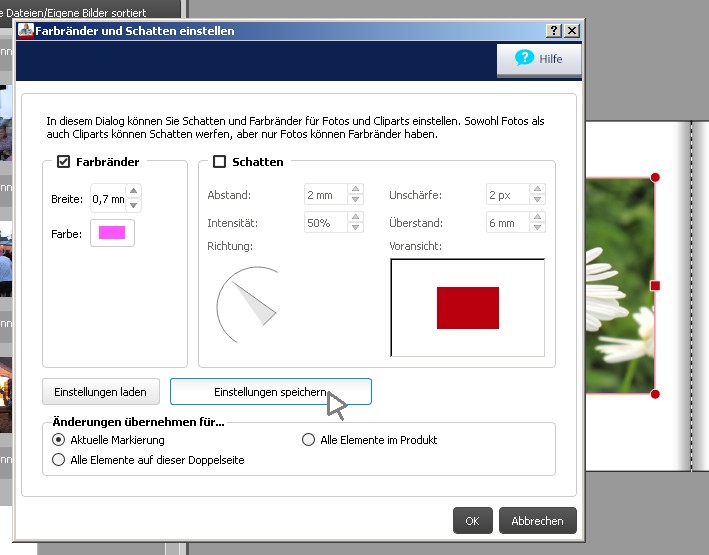Image resolution: width=709 pixels, height=555 pixels.
Task: Enable the Schatten checkbox
Action: [x=219, y=161]
